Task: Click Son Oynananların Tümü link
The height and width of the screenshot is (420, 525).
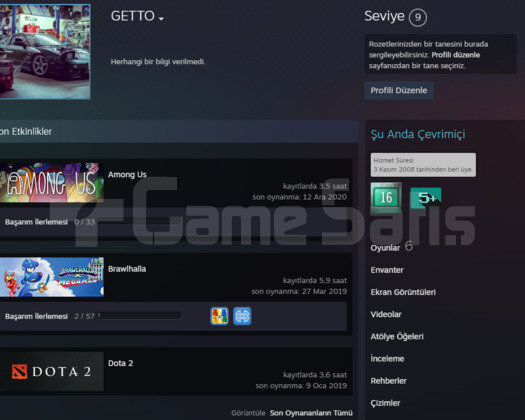Action: (x=311, y=413)
